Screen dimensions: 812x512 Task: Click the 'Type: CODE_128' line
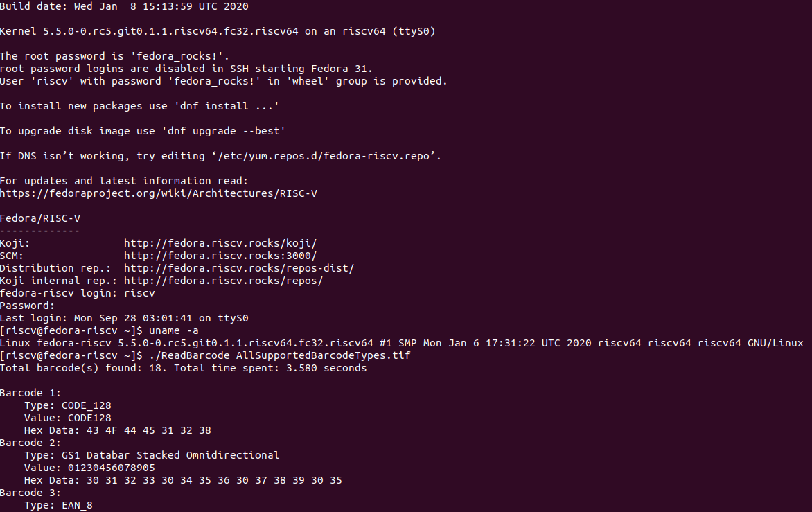67,405
